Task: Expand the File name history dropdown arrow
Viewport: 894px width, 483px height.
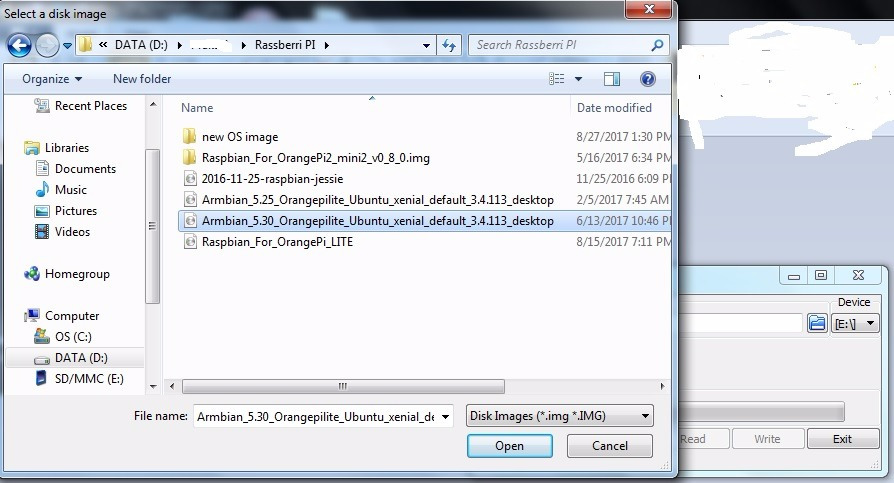Action: [445, 416]
